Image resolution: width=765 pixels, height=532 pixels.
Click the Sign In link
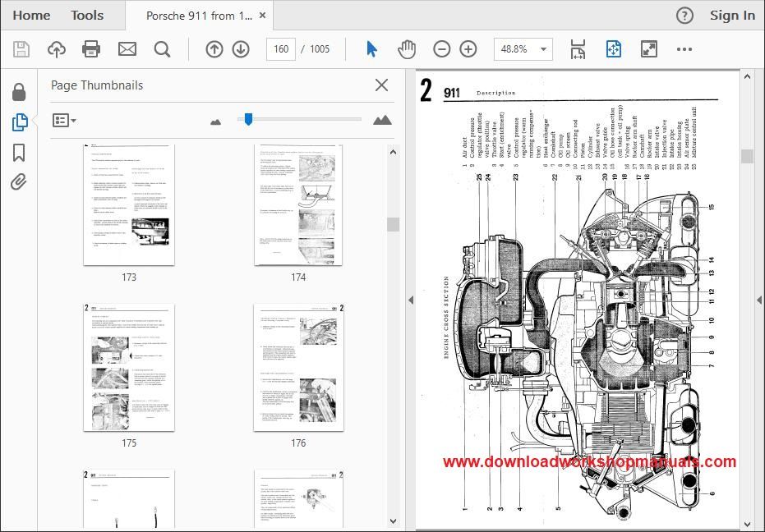(732, 16)
